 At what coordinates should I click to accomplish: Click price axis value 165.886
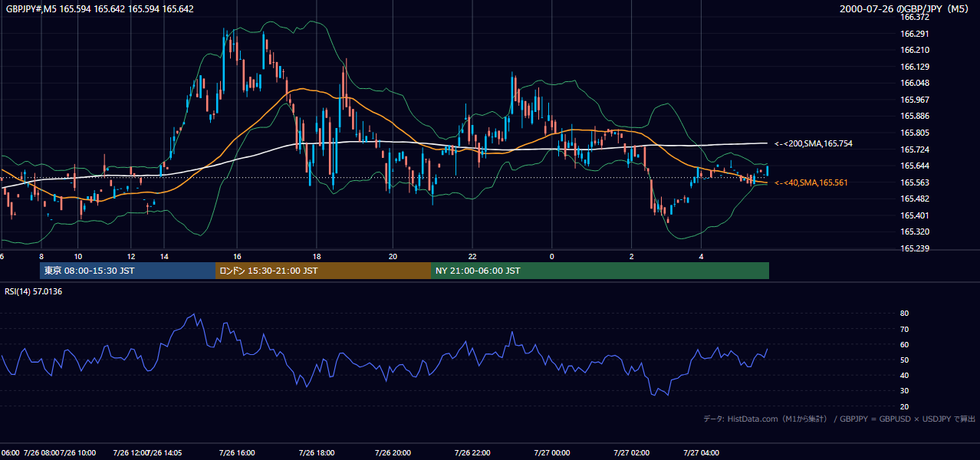[x=914, y=117]
